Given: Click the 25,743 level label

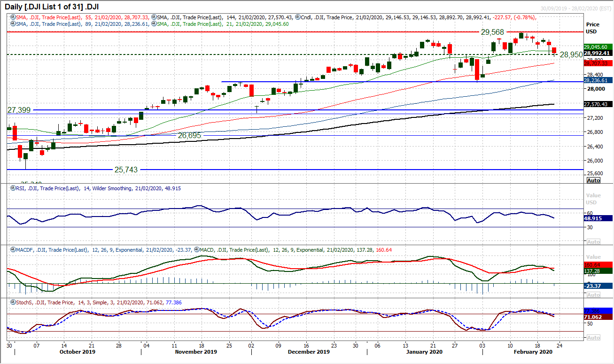Looking at the screenshot, I should (x=126, y=170).
